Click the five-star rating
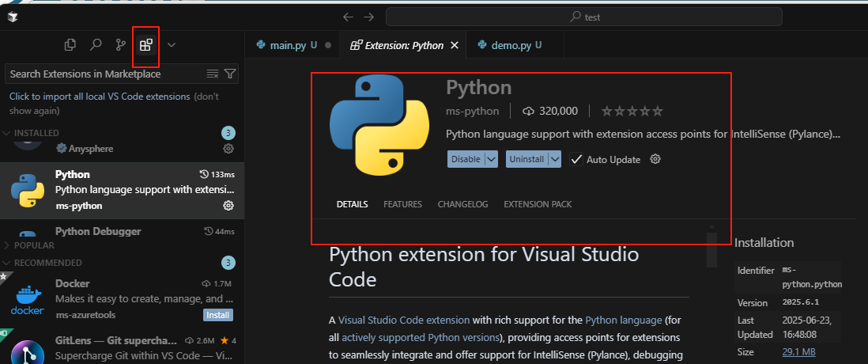This screenshot has width=868, height=364. [632, 112]
